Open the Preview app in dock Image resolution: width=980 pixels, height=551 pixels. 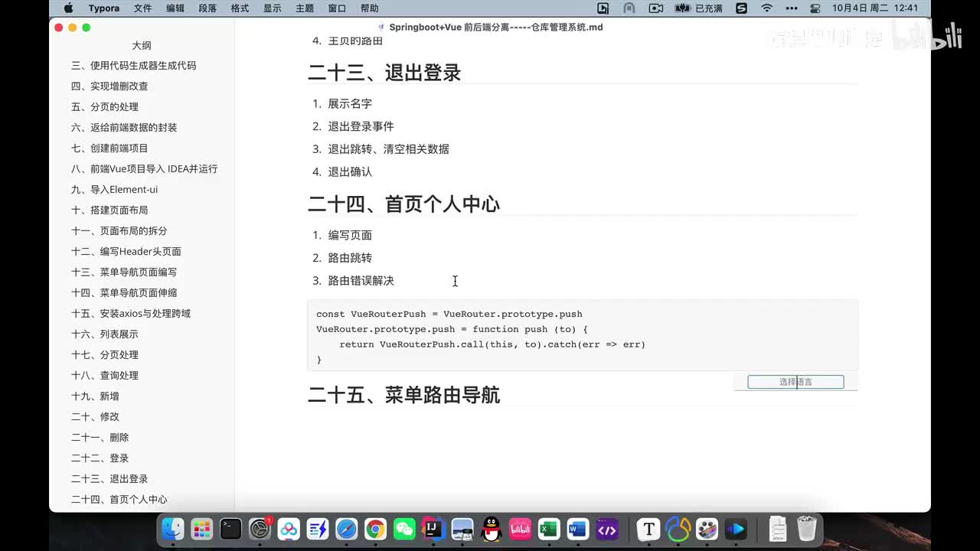click(x=462, y=529)
